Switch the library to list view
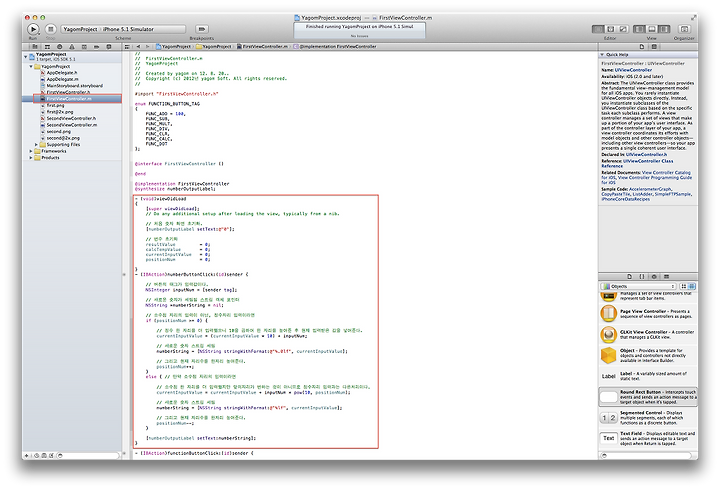This screenshot has height=490, width=720. point(692,286)
